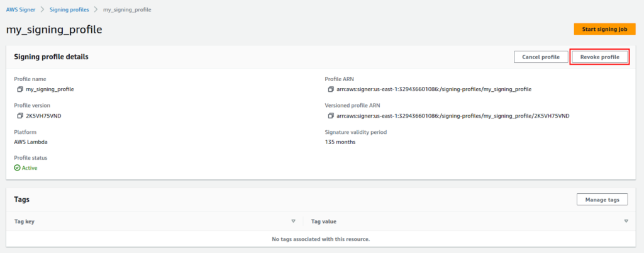The height and width of the screenshot is (253, 644).
Task: Copy the profile name my_signing_profile
Action: click(x=19, y=89)
